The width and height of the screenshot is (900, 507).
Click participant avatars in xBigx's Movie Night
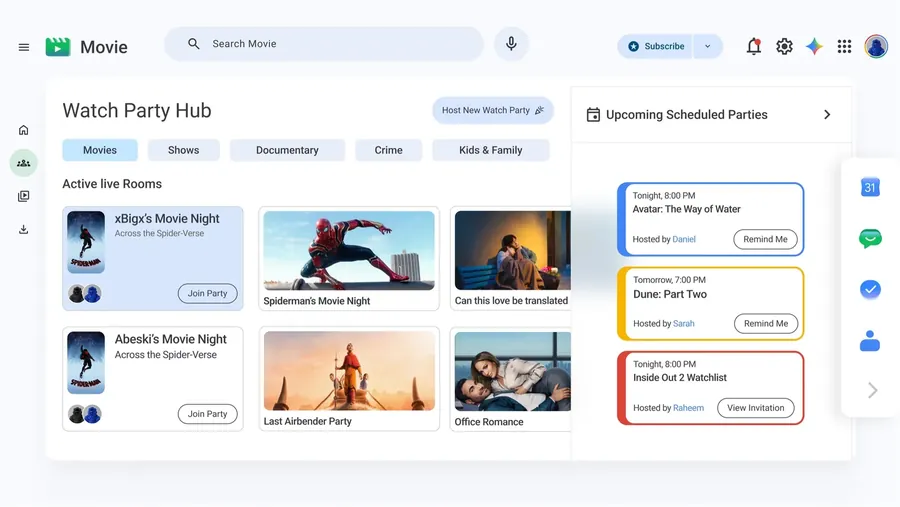point(85,293)
